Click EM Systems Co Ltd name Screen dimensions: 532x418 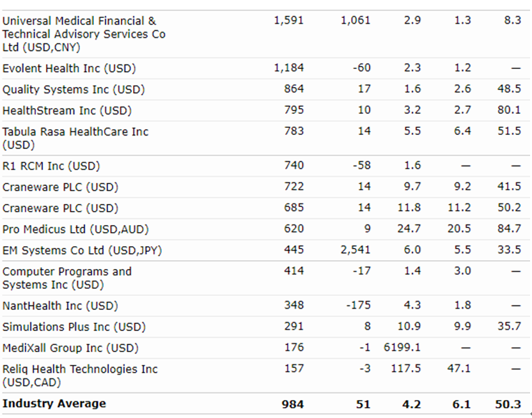(x=82, y=251)
